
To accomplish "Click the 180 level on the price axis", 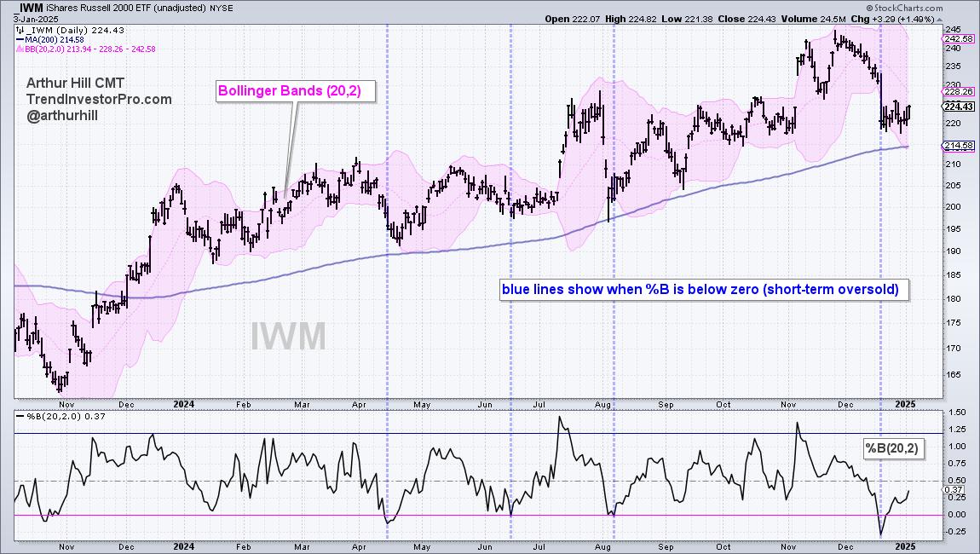I will pos(953,299).
